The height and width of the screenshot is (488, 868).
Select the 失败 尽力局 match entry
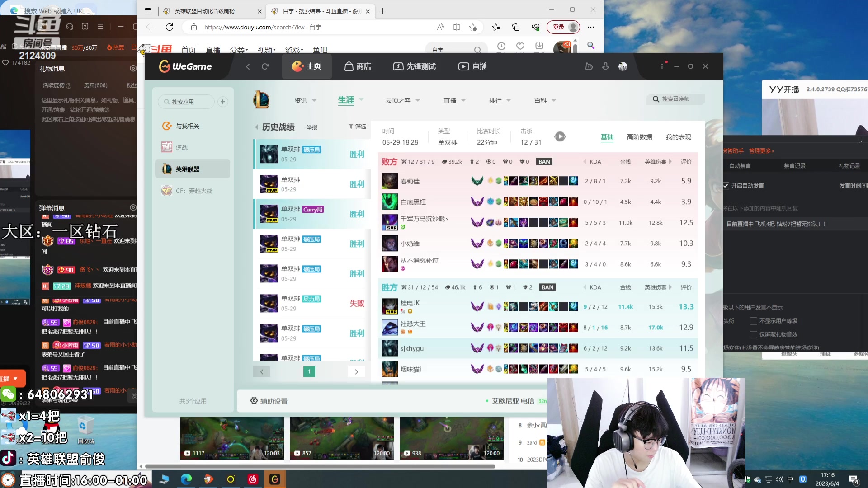(312, 303)
